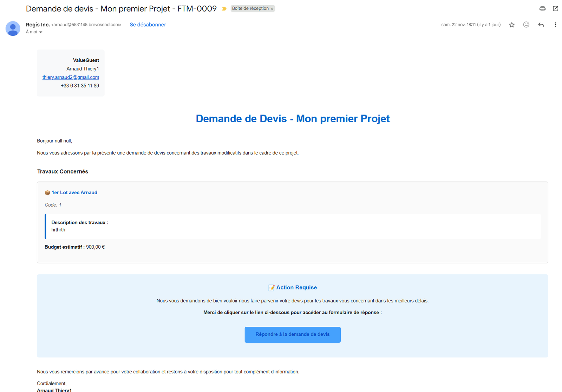Click the pencil icon above Action Requise

click(x=271, y=287)
